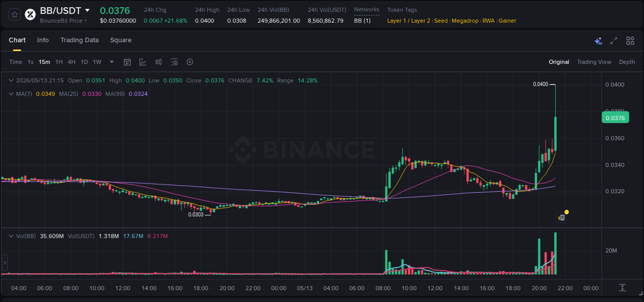Click the Megadrop token tag

[465, 21]
